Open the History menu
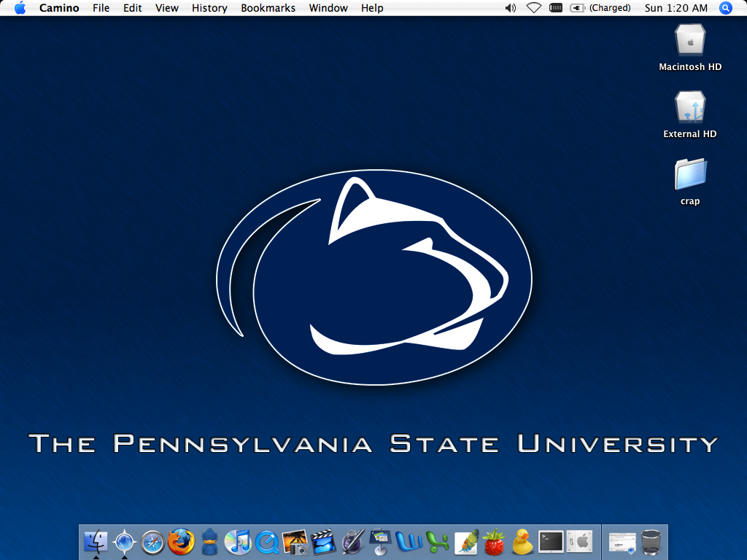Image resolution: width=747 pixels, height=560 pixels. [209, 8]
